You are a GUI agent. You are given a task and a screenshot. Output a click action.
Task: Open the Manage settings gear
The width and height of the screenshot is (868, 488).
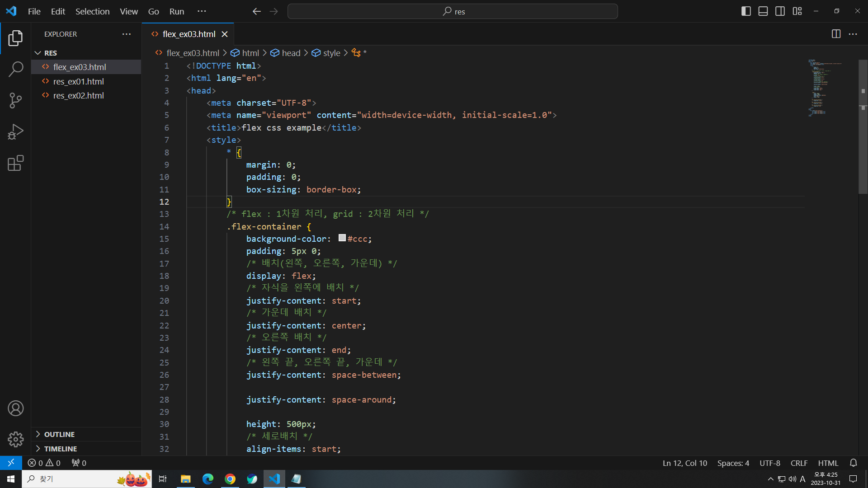[16, 439]
